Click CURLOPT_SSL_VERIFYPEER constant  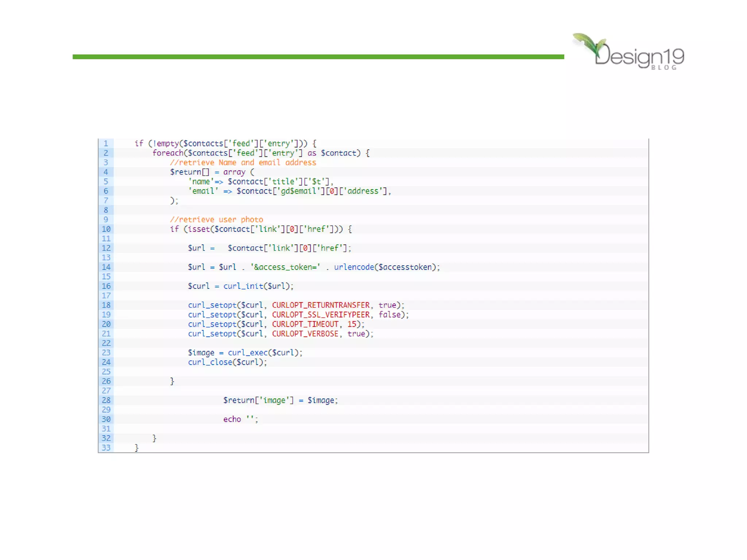pos(321,315)
